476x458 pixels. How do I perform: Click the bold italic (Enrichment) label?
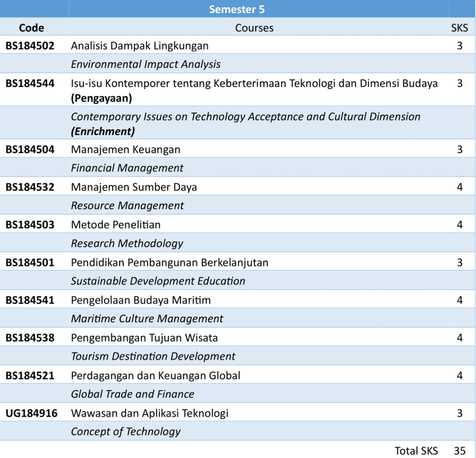point(103,132)
